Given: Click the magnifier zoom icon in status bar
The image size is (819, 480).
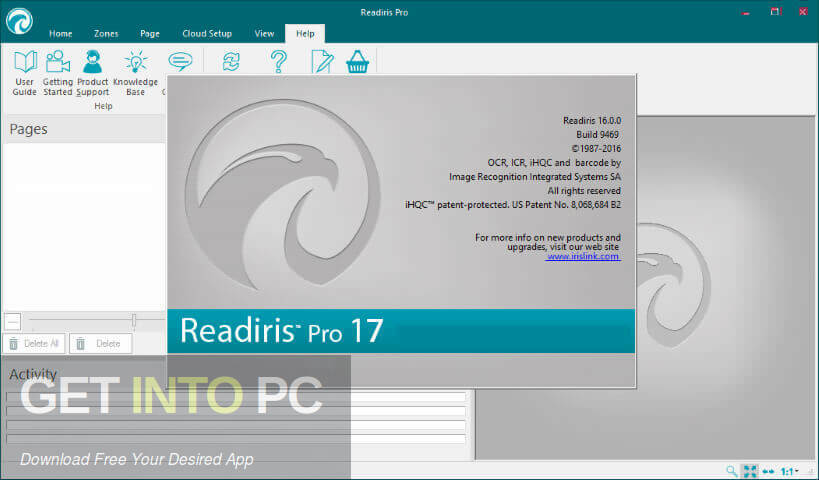Looking at the screenshot, I should (732, 471).
